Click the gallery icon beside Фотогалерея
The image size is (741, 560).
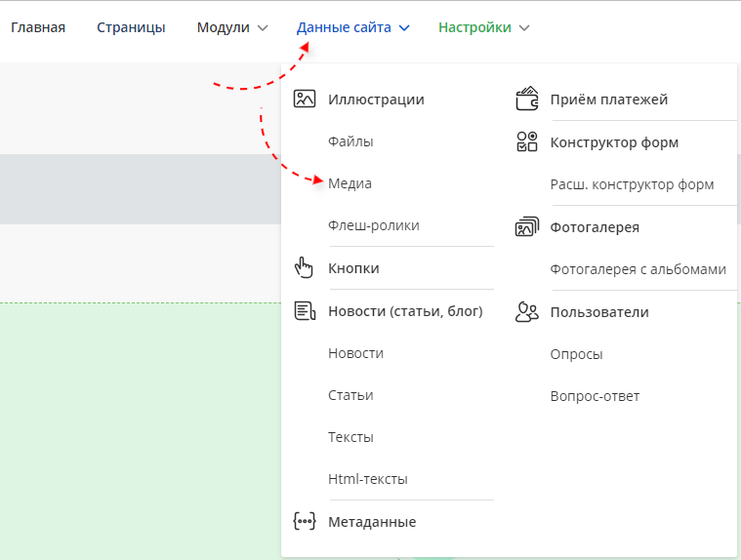pyautogui.click(x=526, y=227)
